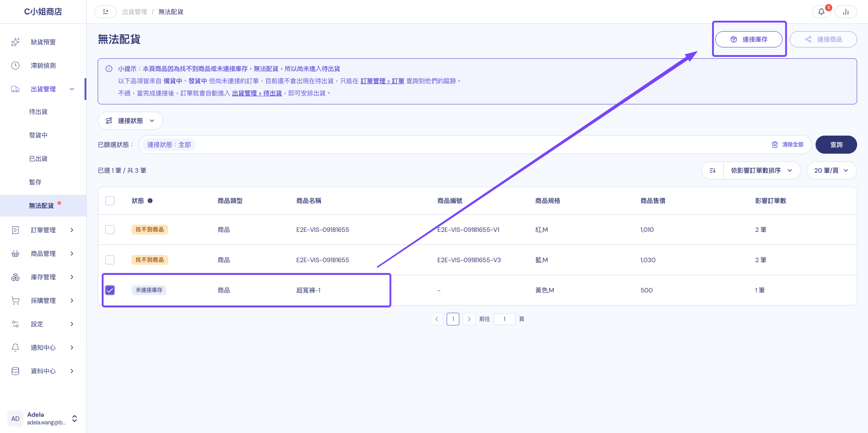Click the trash icon in 清除全部
Image resolution: width=868 pixels, height=433 pixels.
coord(775,145)
